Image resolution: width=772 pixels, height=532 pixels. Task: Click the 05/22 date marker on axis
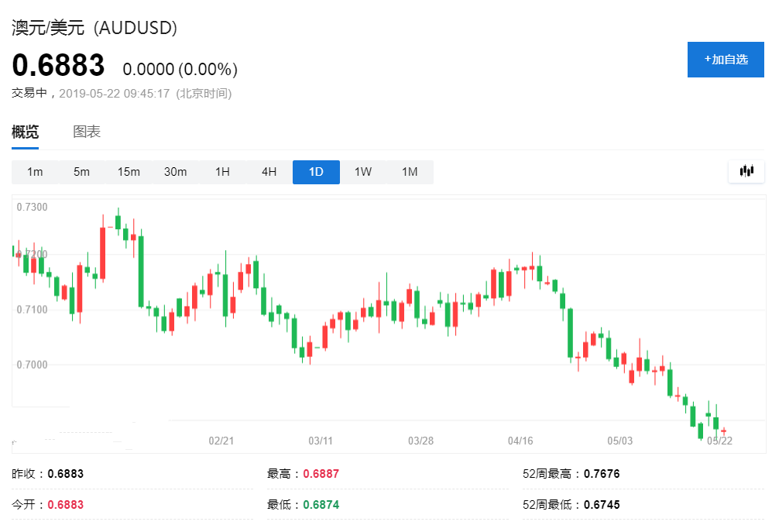click(x=719, y=441)
